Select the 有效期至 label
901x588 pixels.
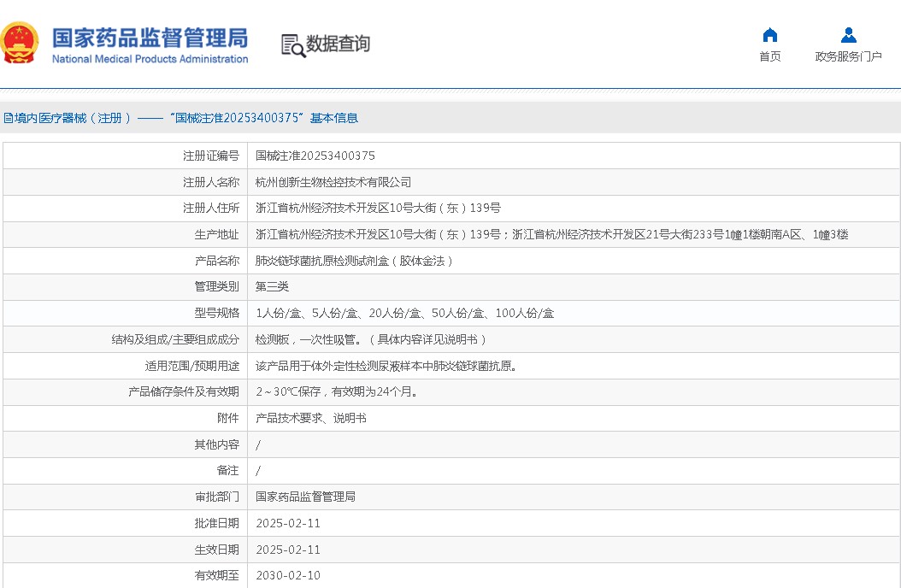(x=216, y=575)
